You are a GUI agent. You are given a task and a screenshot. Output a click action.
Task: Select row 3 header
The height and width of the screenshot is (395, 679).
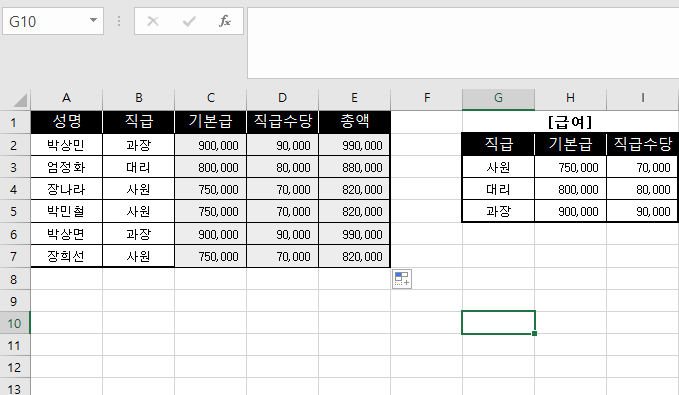(15, 167)
